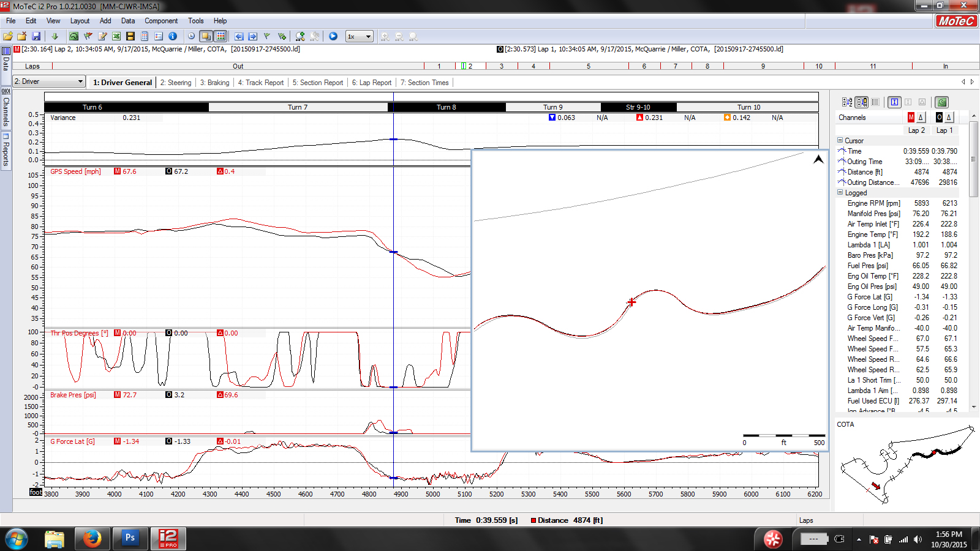Open the Driver workbook dropdown
Viewport: 980px width, 551px height.
click(x=80, y=81)
